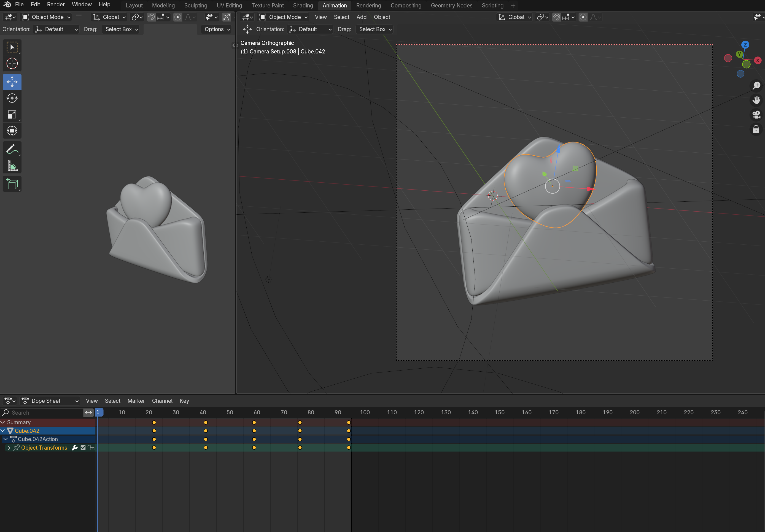Activate the Annotate pencil tool

[x=12, y=149]
